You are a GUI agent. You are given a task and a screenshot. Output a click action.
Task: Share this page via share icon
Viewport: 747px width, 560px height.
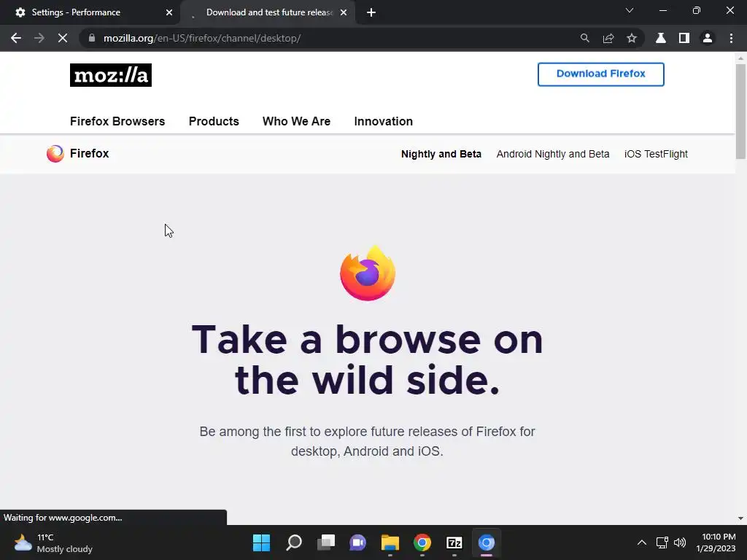coord(608,38)
